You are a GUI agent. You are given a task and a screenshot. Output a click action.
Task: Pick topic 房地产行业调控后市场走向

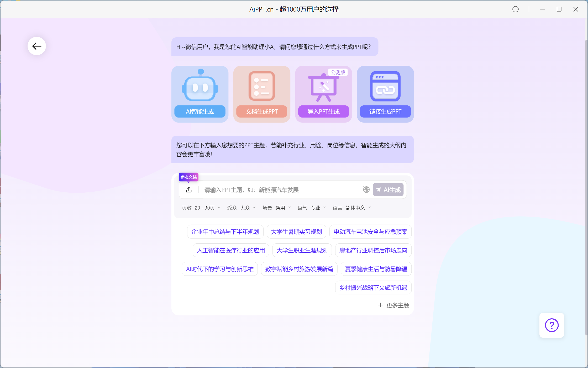(x=373, y=251)
